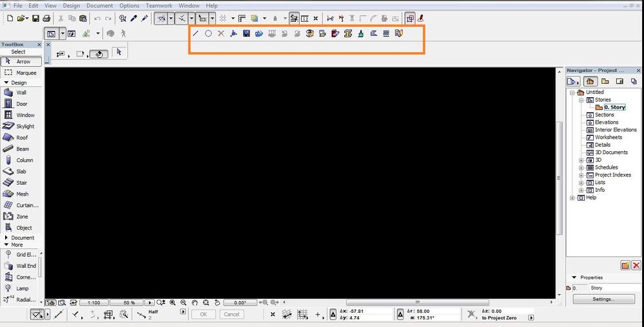Click the Story name field in Properties

click(614, 288)
